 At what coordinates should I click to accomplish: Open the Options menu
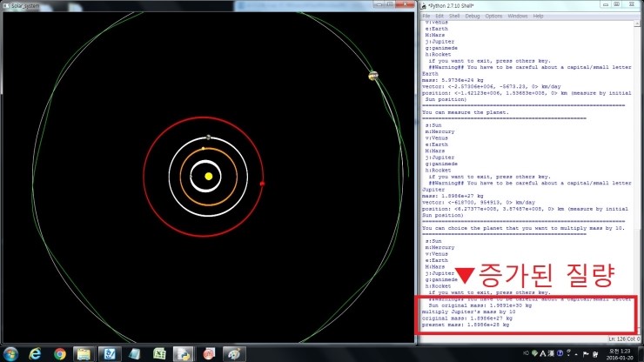click(493, 16)
